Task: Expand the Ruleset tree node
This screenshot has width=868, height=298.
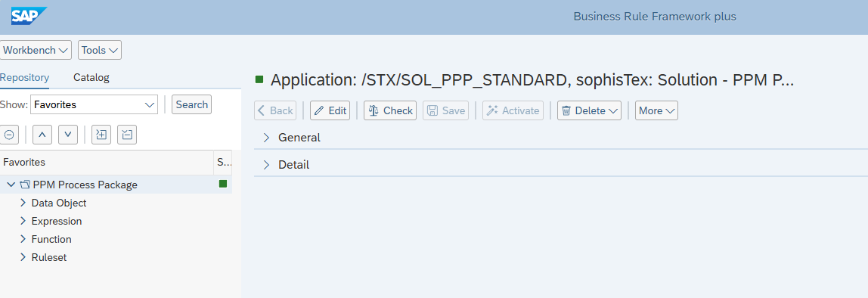Action: click(23, 257)
